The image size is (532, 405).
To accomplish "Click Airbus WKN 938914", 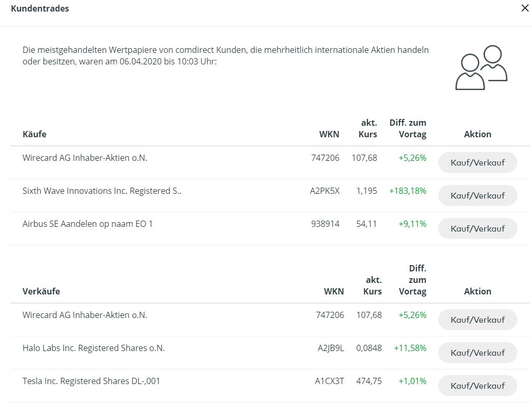I will point(325,224).
